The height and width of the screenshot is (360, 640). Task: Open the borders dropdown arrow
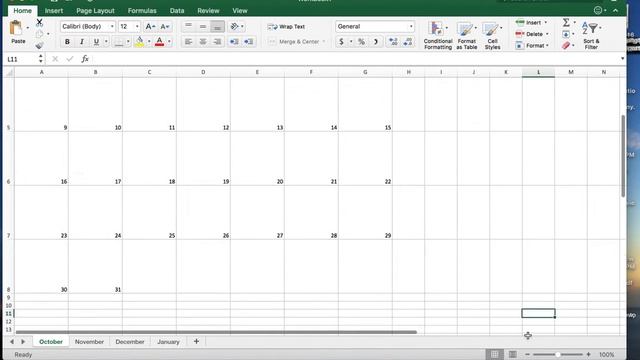[x=128, y=42]
